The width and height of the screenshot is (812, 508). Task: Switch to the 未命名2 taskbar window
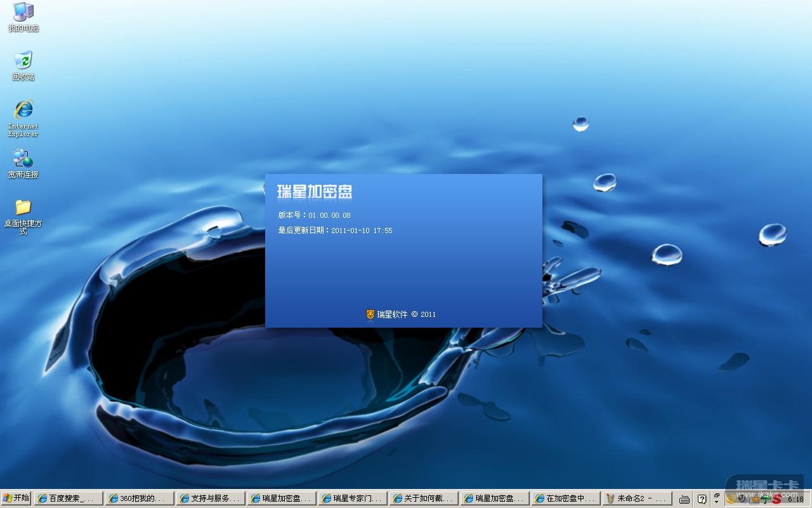(x=636, y=498)
